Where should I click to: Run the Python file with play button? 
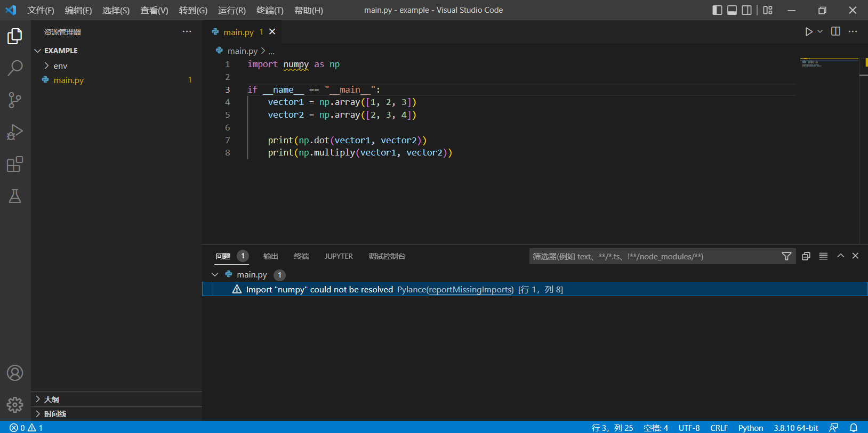808,32
